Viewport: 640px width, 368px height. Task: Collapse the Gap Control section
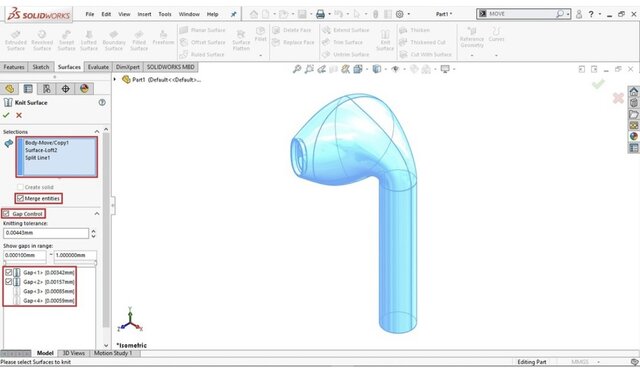(x=97, y=214)
